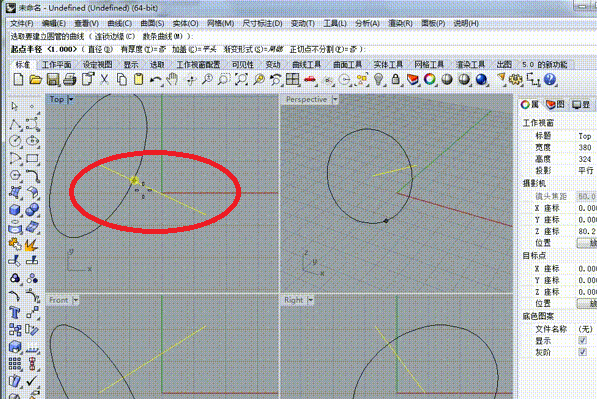The height and width of the screenshot is (399, 597).
Task: Open the 说明(H) menu
Action: [x=466, y=23]
